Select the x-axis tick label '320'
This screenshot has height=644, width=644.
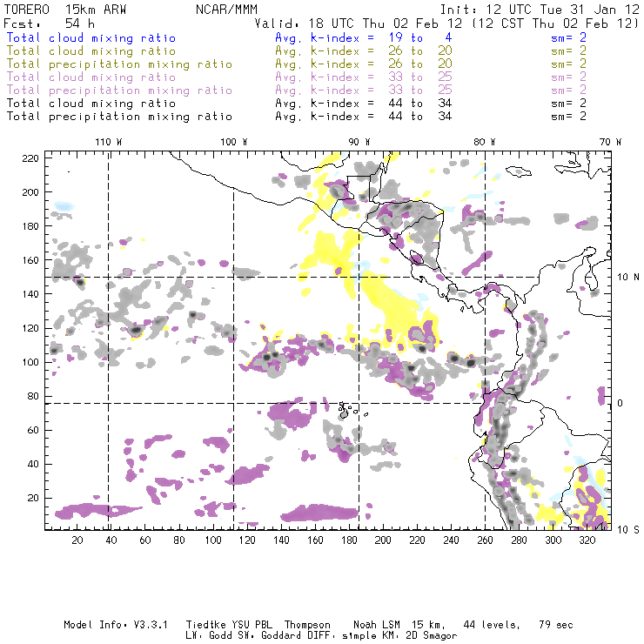coord(587,540)
